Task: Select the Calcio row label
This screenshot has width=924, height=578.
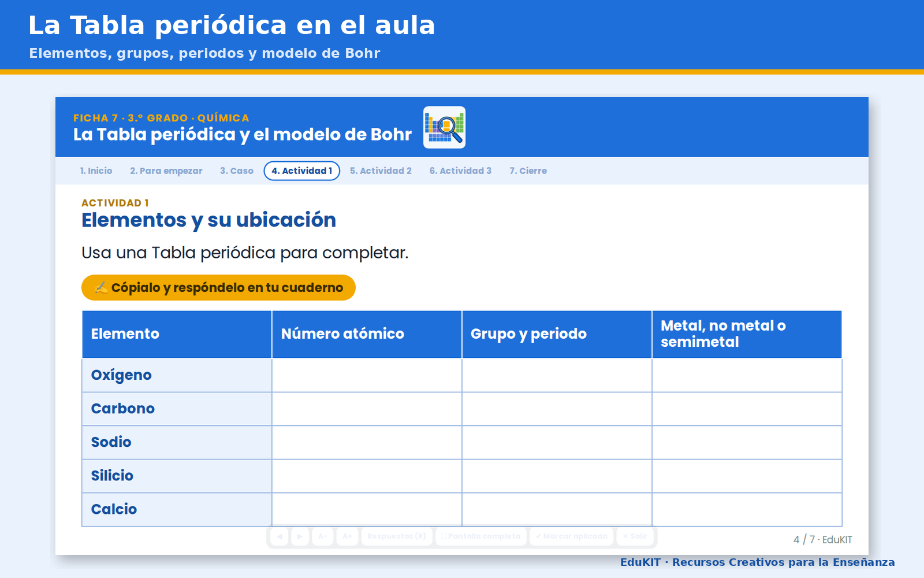Action: click(x=177, y=509)
